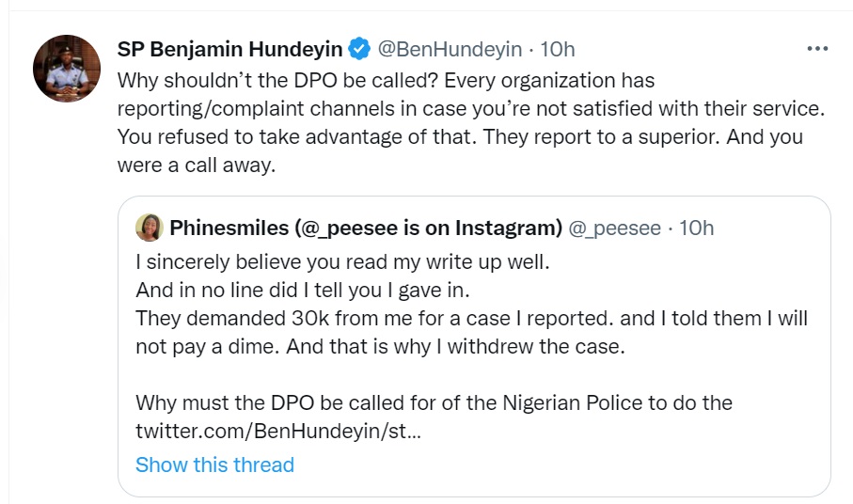The height and width of the screenshot is (504, 853).
Task: Click the line 'You refused to take advantage'
Action: click(292, 136)
